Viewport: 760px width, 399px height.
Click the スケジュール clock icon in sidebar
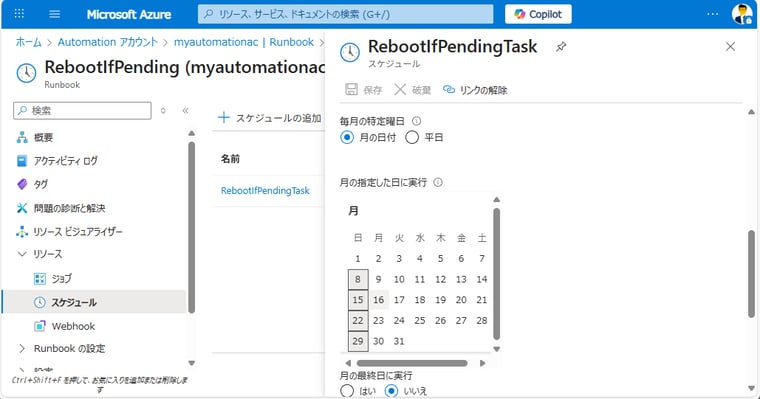[40, 302]
